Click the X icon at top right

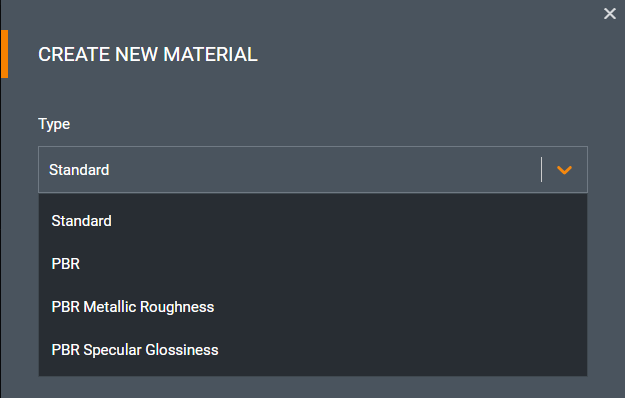click(609, 14)
